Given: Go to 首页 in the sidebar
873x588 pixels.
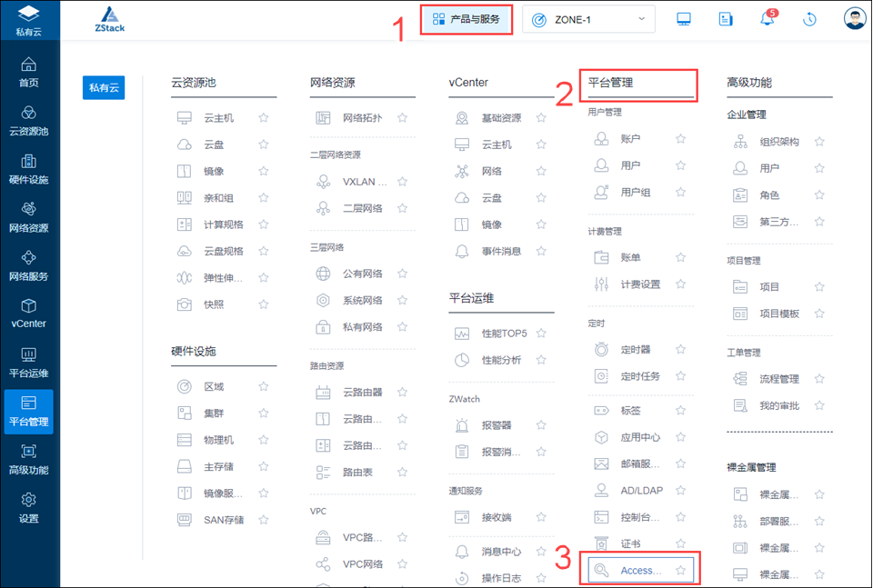Looking at the screenshot, I should (29, 73).
